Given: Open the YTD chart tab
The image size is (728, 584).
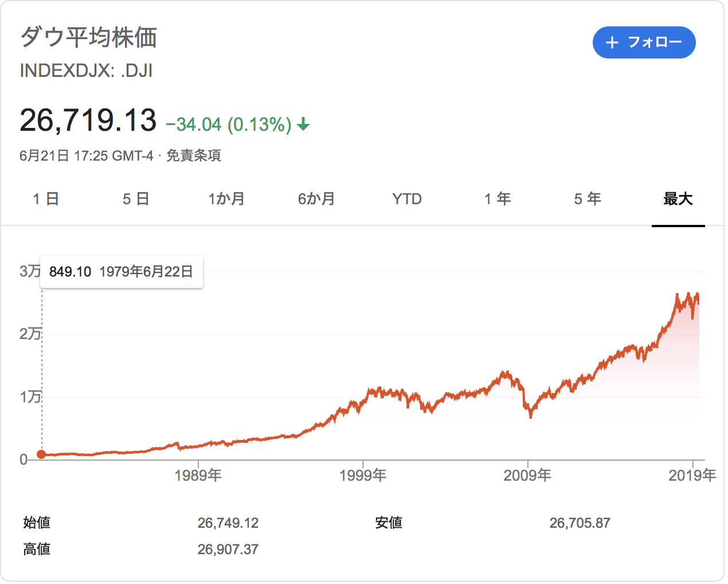Looking at the screenshot, I should click(x=407, y=199).
